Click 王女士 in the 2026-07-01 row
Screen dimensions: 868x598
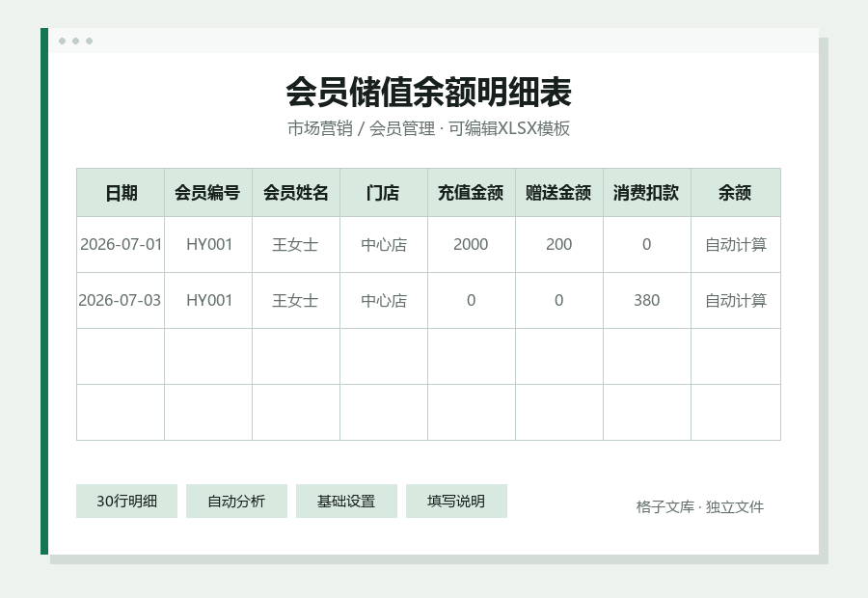(296, 244)
